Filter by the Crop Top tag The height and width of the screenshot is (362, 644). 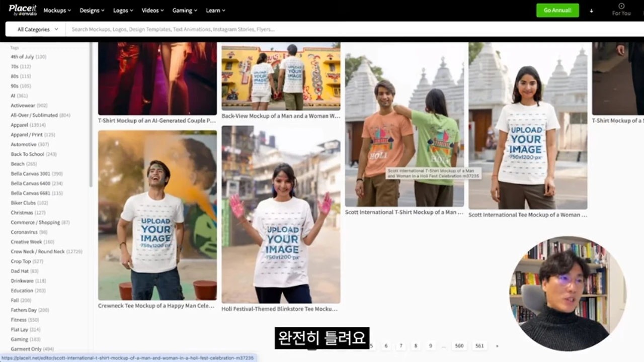tap(27, 261)
